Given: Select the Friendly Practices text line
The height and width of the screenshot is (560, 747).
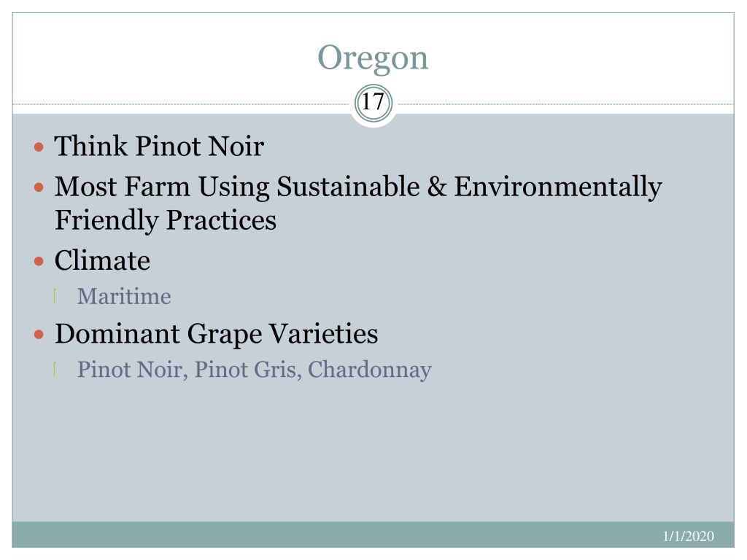Looking at the screenshot, I should point(166,220).
